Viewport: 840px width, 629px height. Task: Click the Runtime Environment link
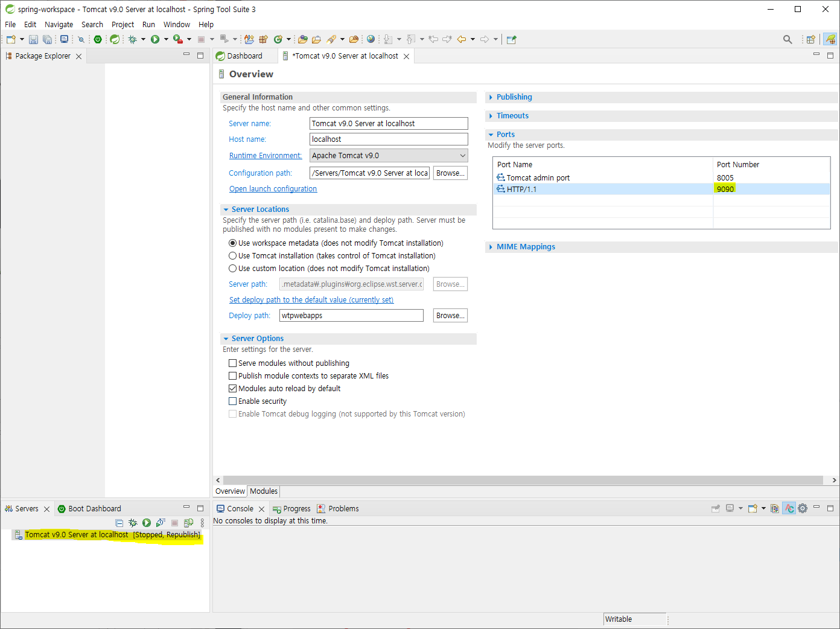pyautogui.click(x=266, y=156)
